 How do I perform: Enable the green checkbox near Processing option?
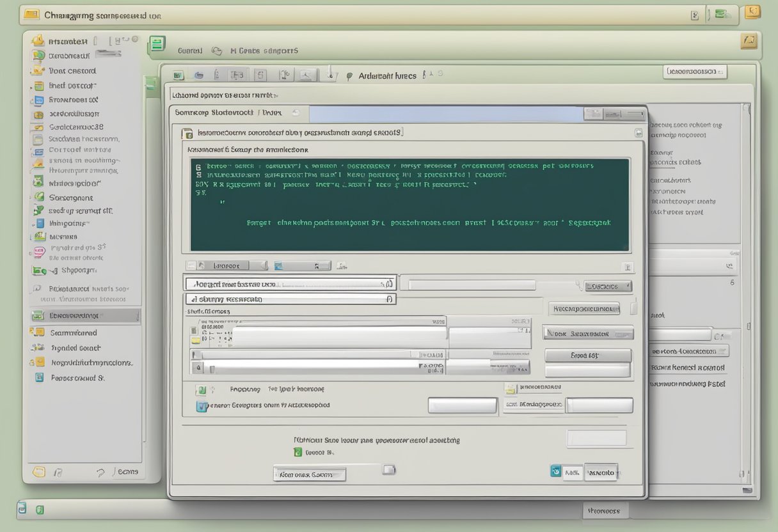(202, 389)
